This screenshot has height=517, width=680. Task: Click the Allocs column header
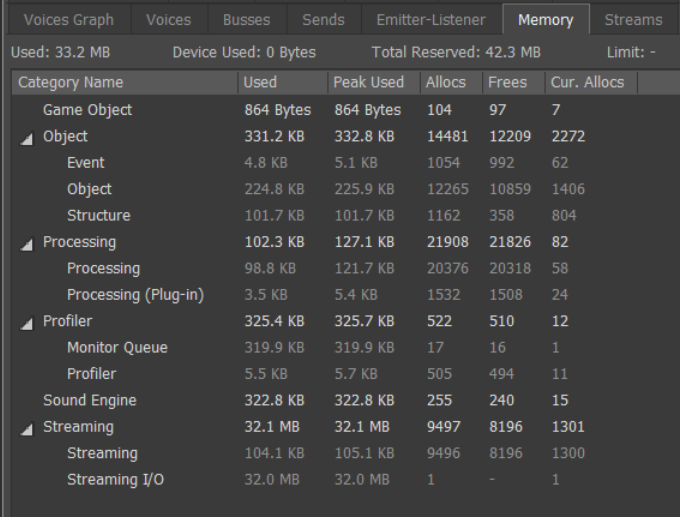(450, 82)
